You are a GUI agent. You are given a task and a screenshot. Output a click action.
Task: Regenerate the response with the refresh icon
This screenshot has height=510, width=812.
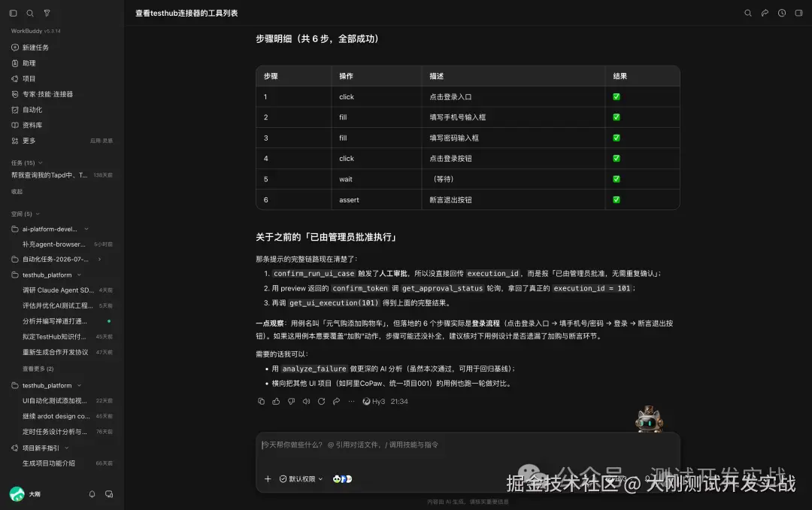321,401
